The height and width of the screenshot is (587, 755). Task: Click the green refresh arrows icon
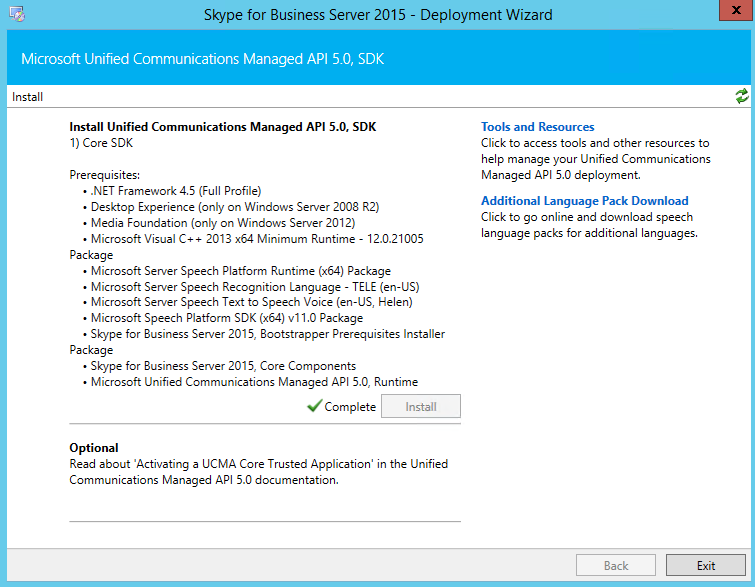742,96
